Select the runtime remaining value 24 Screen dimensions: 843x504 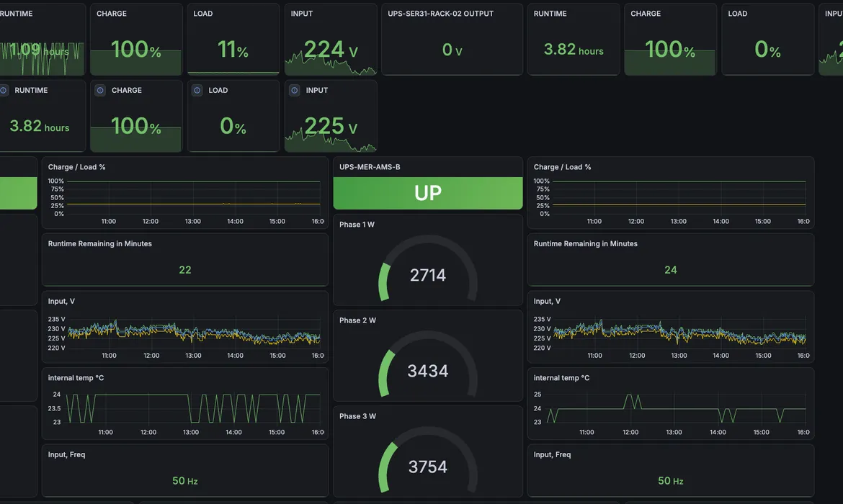[670, 270]
